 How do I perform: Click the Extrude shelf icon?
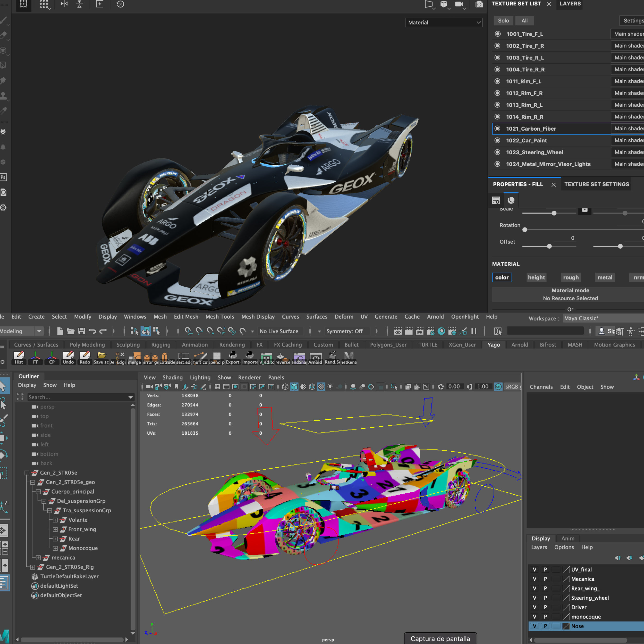(165, 357)
